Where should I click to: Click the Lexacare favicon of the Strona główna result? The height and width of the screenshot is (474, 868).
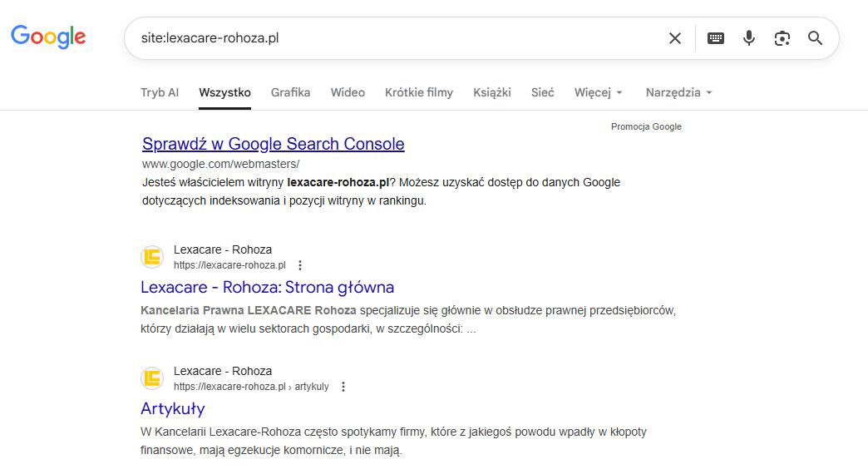coord(152,257)
